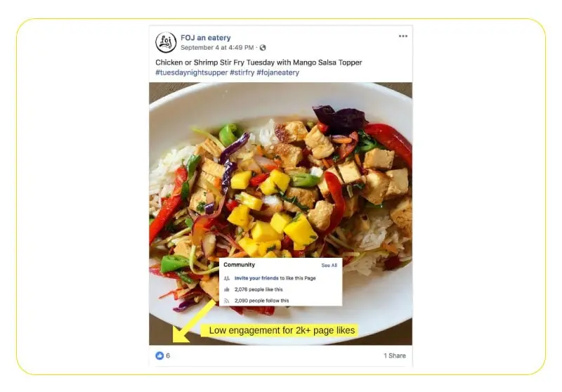Click See All in Community box

click(329, 266)
